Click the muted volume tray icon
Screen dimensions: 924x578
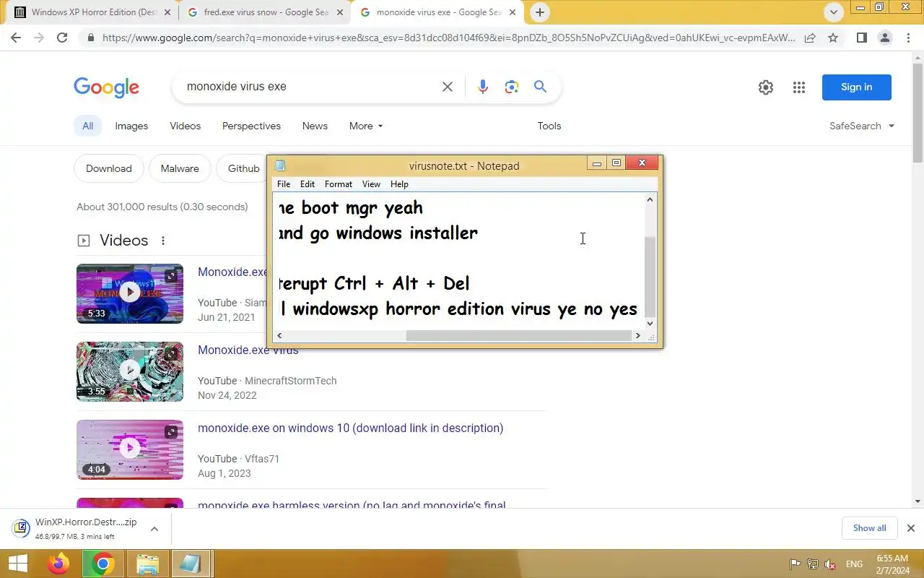click(x=831, y=564)
